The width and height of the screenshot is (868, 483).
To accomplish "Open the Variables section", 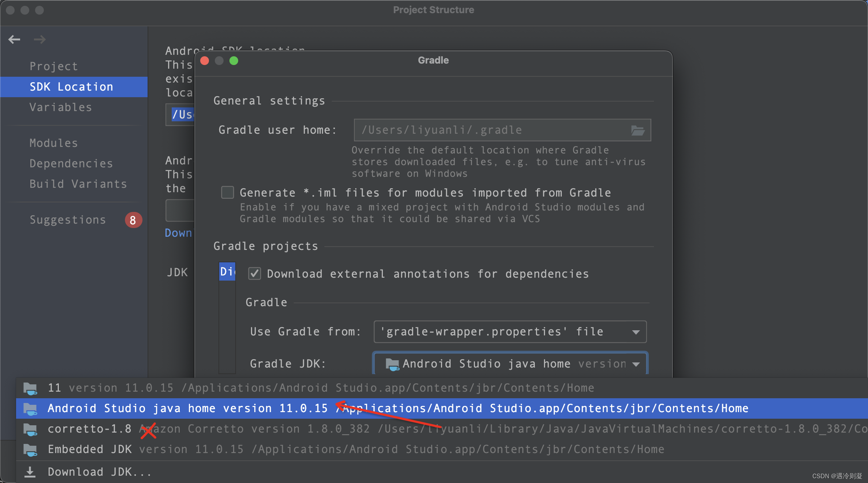I will [61, 107].
